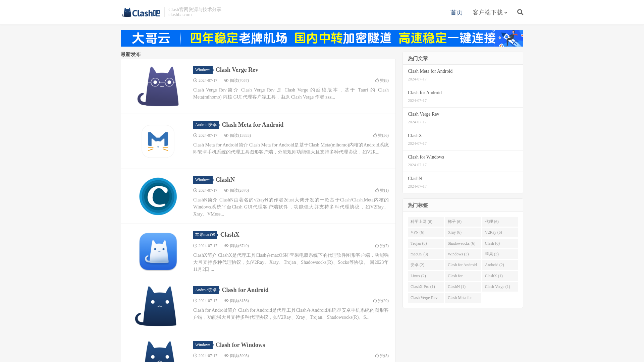Select the macOS (3) tag
644x362 pixels.
point(426,254)
